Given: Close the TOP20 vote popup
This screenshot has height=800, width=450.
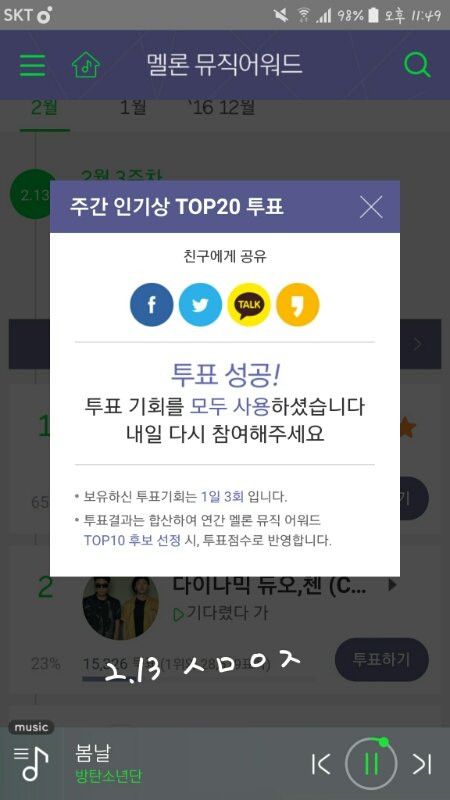Looking at the screenshot, I should [371, 207].
